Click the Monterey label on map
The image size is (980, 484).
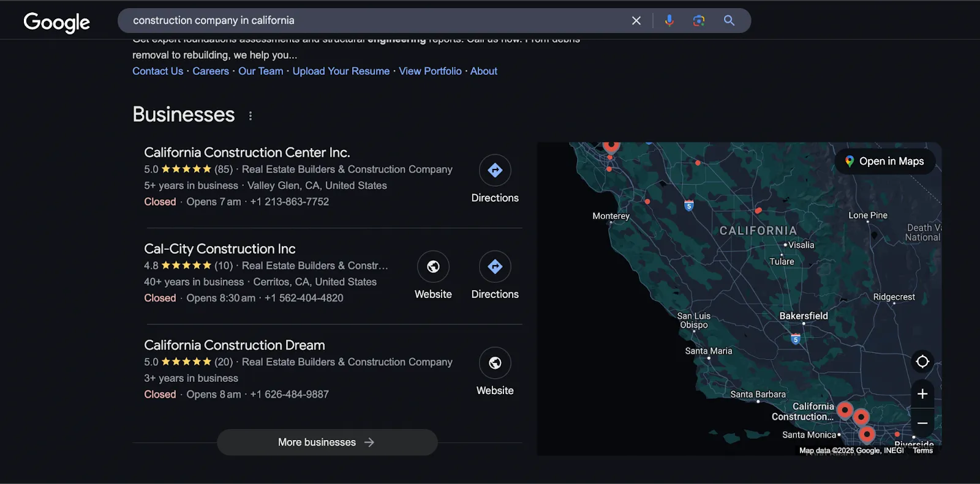coord(611,216)
